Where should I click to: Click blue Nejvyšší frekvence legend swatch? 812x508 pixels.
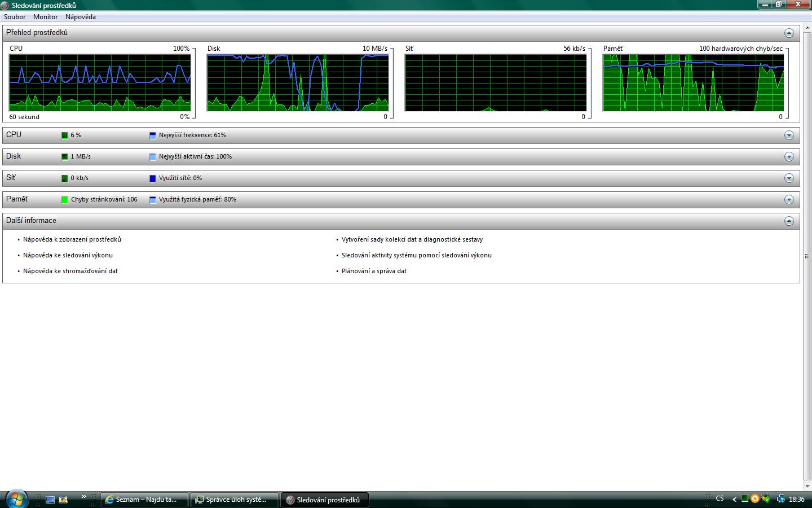pyautogui.click(x=152, y=135)
